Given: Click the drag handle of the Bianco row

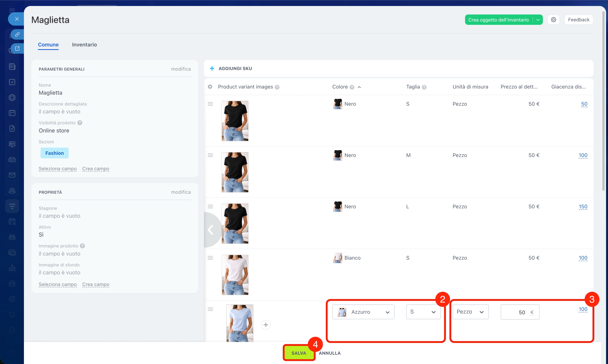Looking at the screenshot, I should pos(211,258).
